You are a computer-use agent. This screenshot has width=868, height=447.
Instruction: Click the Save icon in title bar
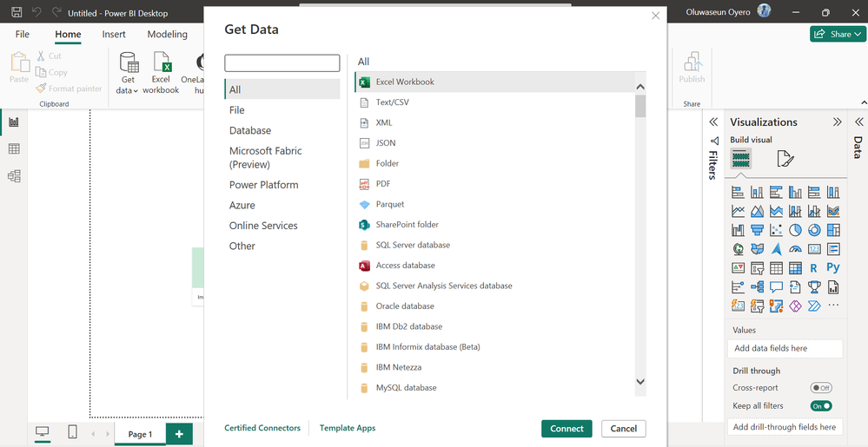click(17, 12)
